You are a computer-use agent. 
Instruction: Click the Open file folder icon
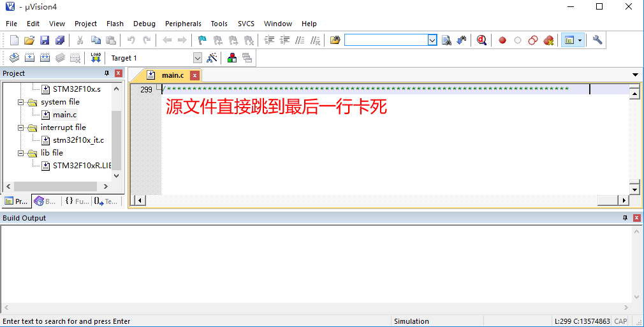29,40
